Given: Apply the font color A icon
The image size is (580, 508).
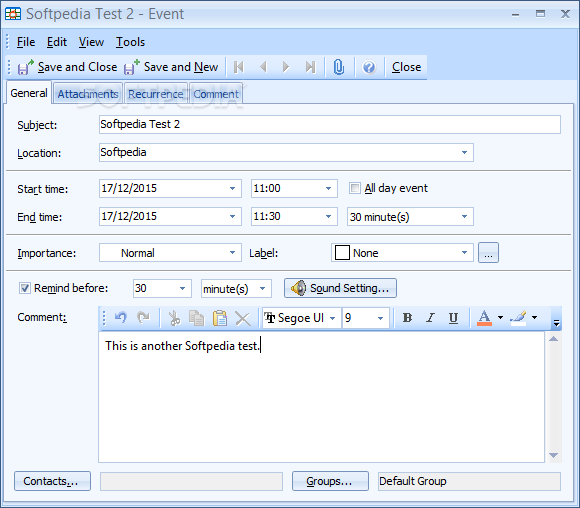Looking at the screenshot, I should [484, 318].
